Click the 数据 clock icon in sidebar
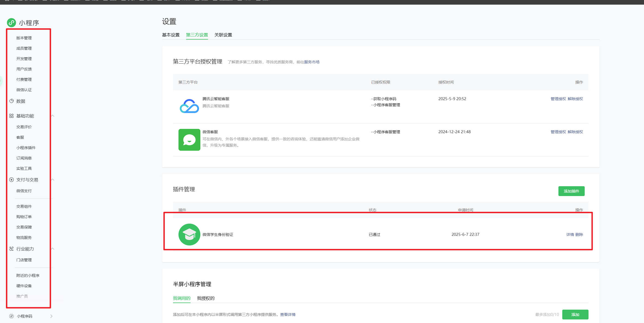644x323 pixels. tap(11, 101)
